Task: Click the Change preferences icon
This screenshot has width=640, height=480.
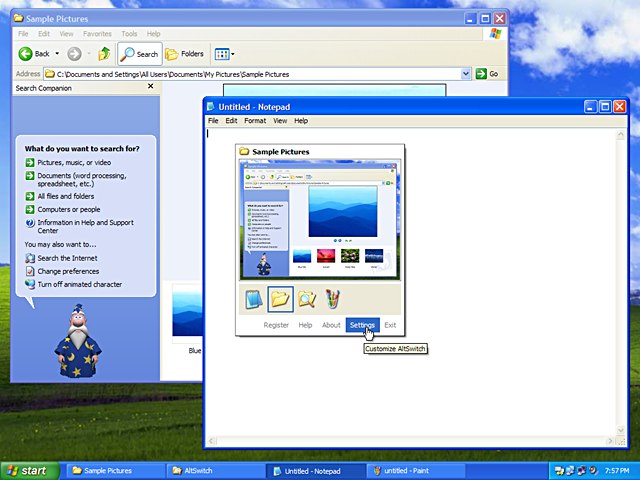Action: click(30, 271)
